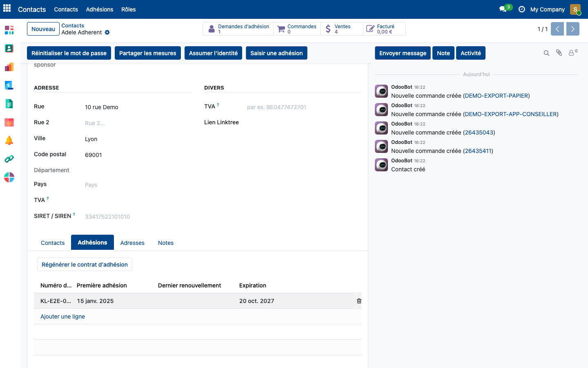Switch to the Notes tab
The height and width of the screenshot is (368, 588).
(166, 243)
